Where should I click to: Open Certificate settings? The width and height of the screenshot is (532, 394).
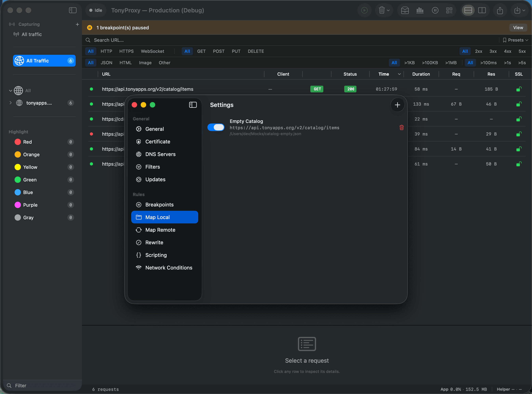tap(165, 142)
